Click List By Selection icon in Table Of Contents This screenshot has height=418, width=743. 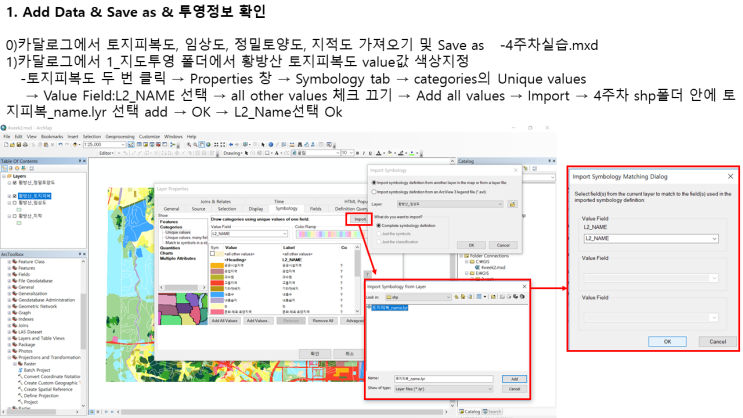[x=23, y=168]
